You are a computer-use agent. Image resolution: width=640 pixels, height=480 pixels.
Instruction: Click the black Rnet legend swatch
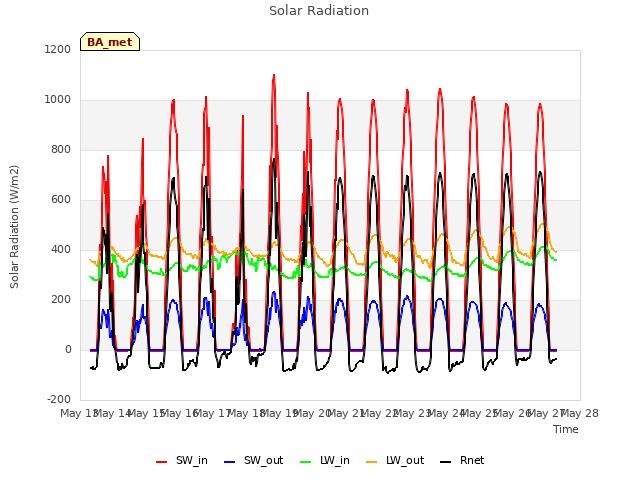446,462
